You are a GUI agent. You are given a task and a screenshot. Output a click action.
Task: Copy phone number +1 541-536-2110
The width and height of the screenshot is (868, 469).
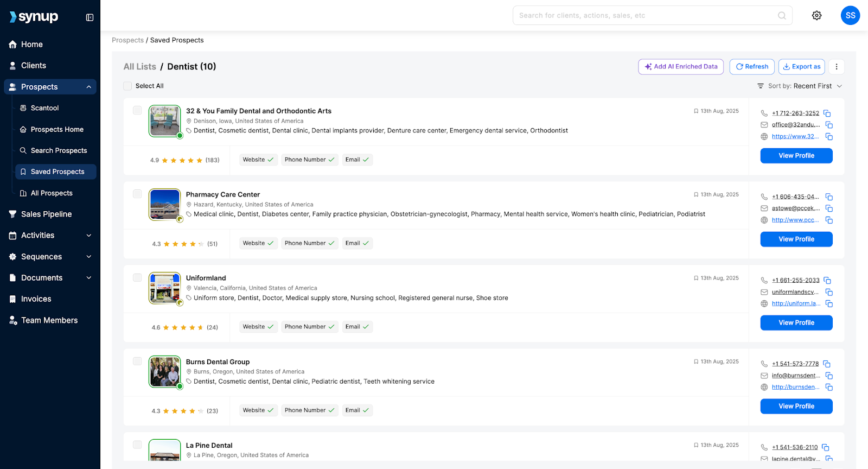[826, 448]
